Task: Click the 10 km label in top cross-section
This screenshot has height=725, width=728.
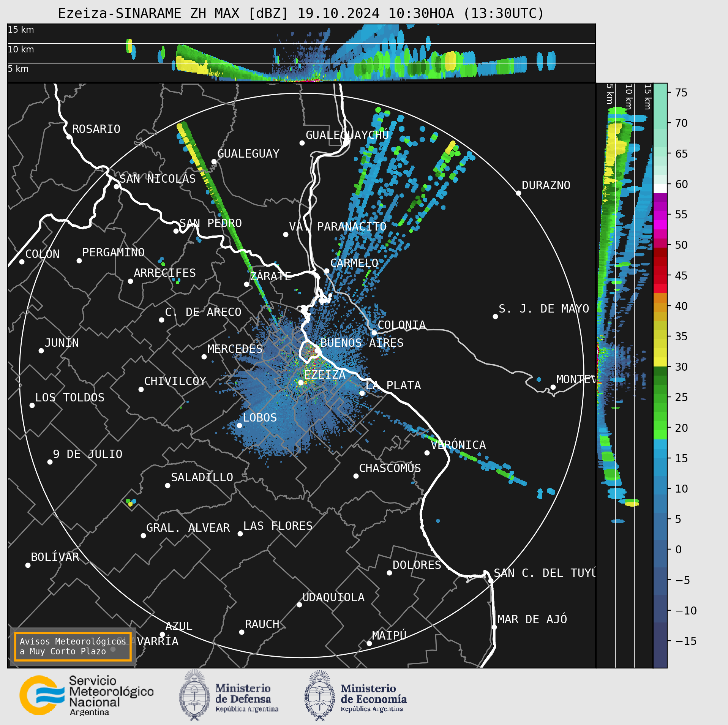Action: (21, 49)
